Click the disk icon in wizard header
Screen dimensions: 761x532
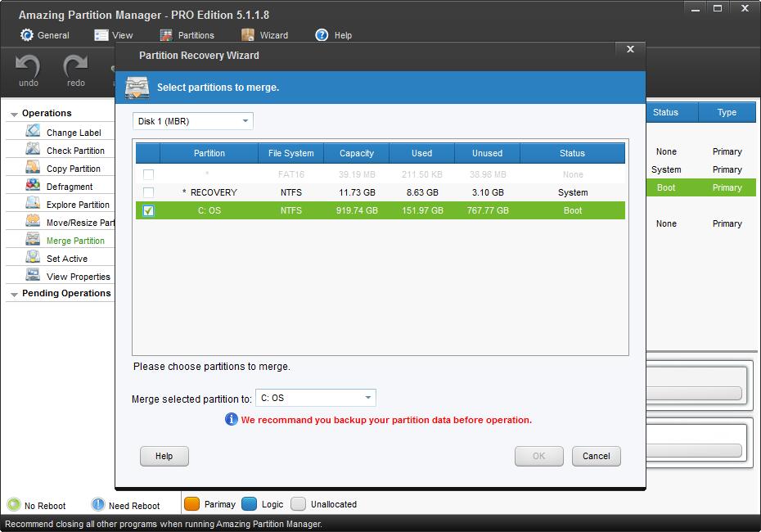click(x=137, y=88)
